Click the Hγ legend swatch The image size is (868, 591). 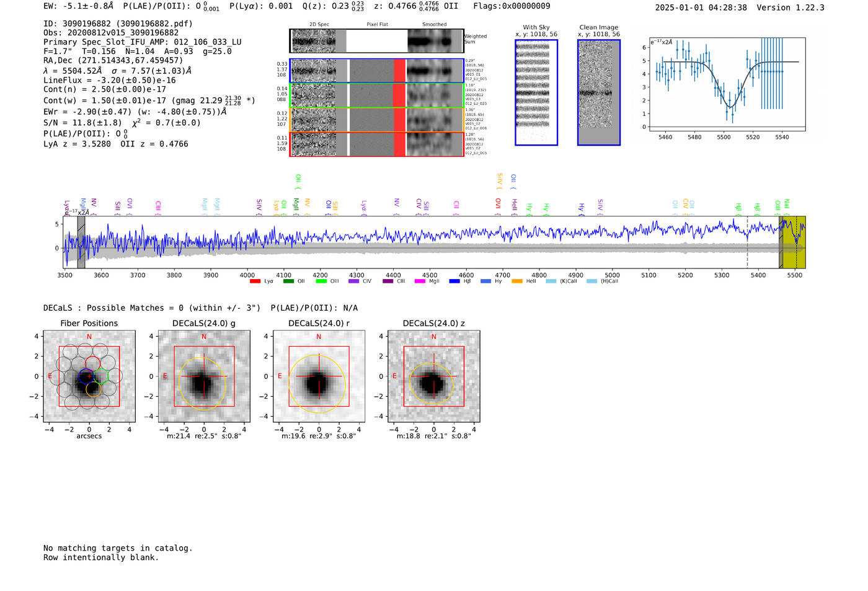pos(485,282)
